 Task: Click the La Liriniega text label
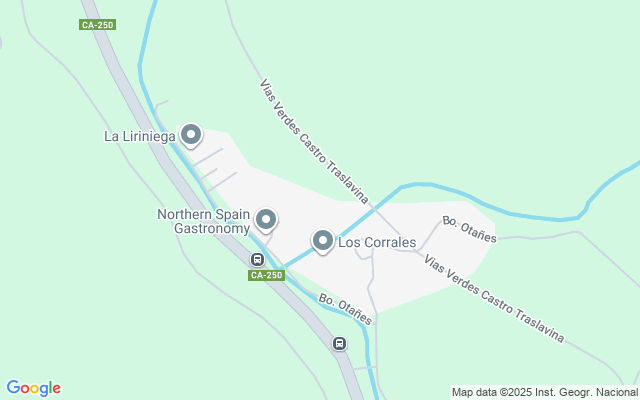pos(140,136)
